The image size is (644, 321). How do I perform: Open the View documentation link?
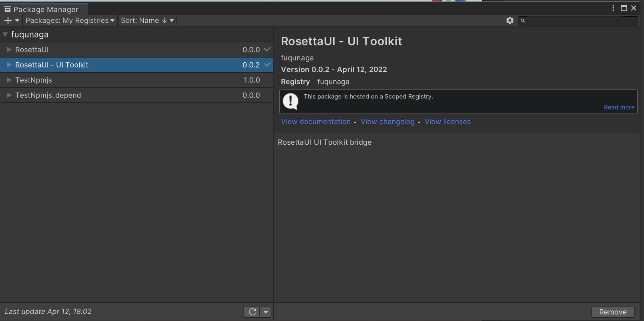pyautogui.click(x=315, y=122)
